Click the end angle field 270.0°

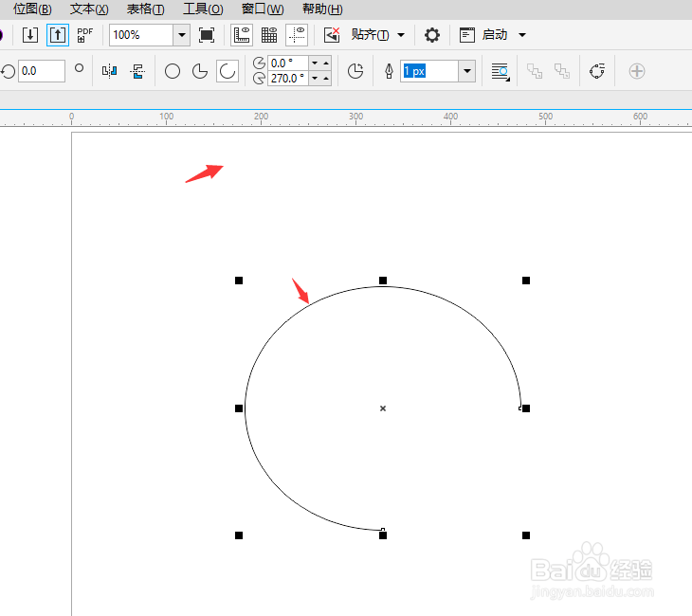[x=288, y=78]
